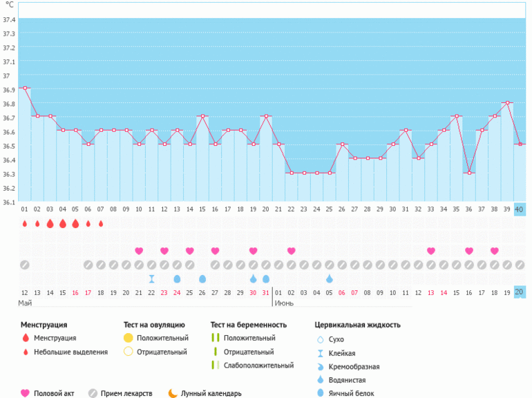This screenshot has height=398, width=532.
Task: Click the intercourse heart on cycle day 10
Action: [x=139, y=251]
